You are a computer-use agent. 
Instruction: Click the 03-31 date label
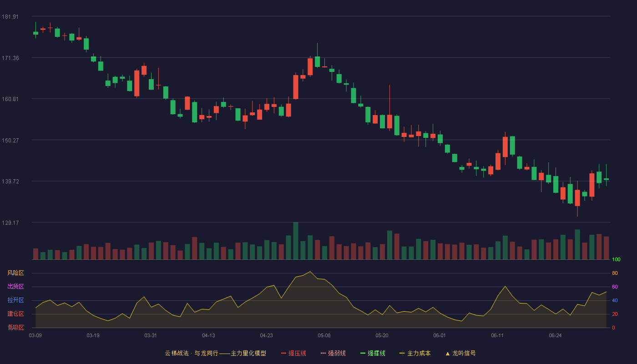[151, 335]
